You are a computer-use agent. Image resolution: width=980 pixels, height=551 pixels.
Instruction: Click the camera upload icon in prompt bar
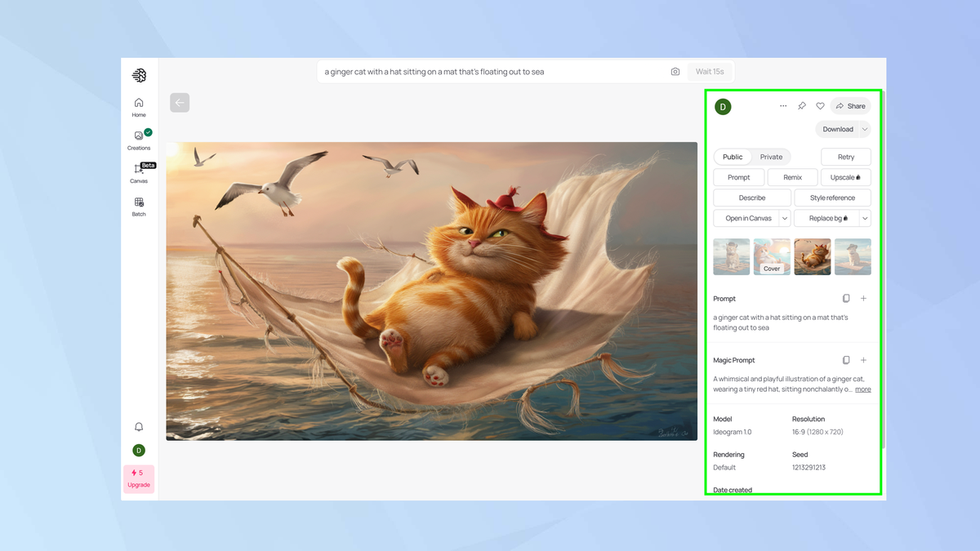(675, 72)
